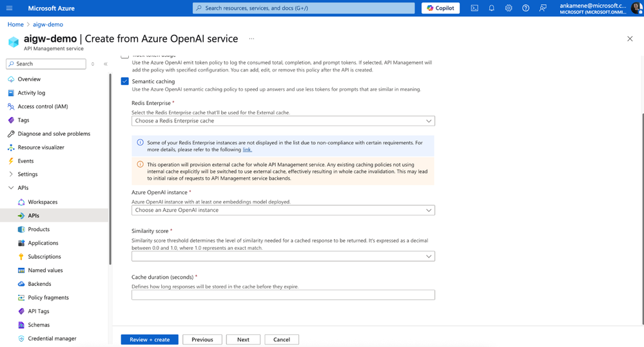Click the Activity log icon

point(11,93)
